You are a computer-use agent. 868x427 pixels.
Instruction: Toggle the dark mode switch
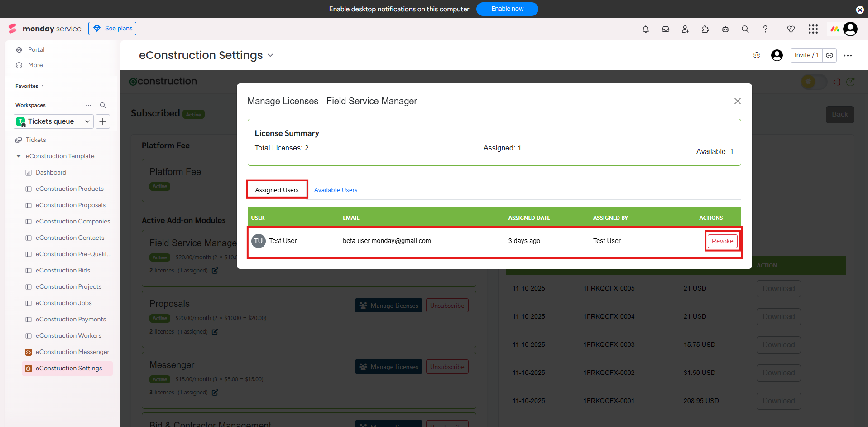pos(813,82)
